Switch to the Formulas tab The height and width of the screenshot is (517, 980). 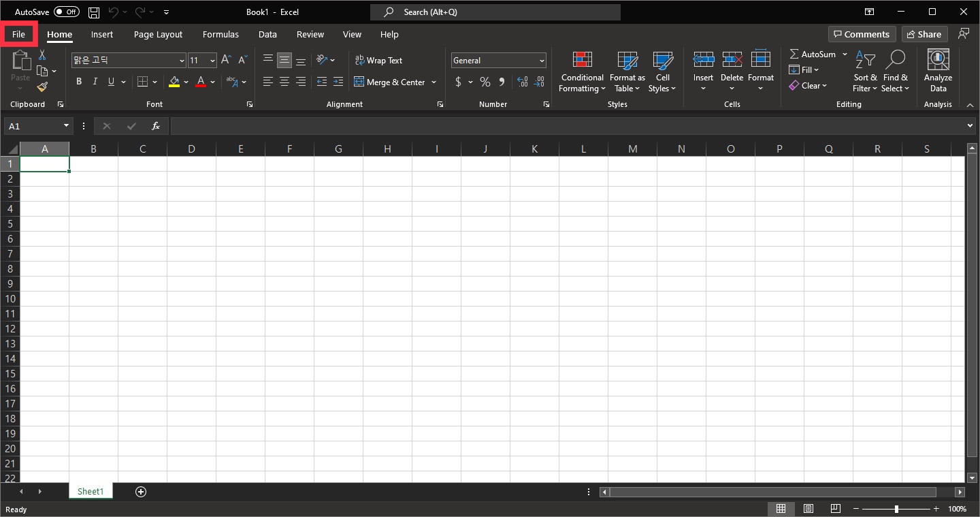(x=220, y=34)
